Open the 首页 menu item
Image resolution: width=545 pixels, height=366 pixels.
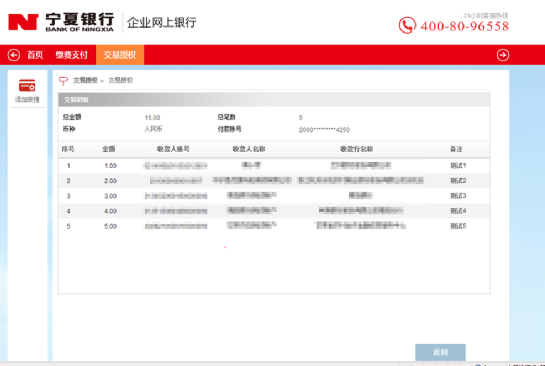click(x=35, y=55)
